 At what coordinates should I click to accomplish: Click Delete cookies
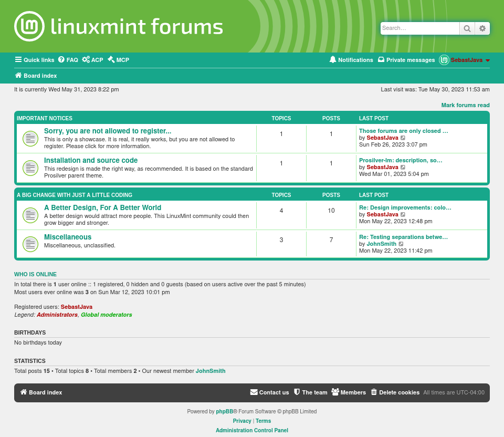click(x=395, y=392)
